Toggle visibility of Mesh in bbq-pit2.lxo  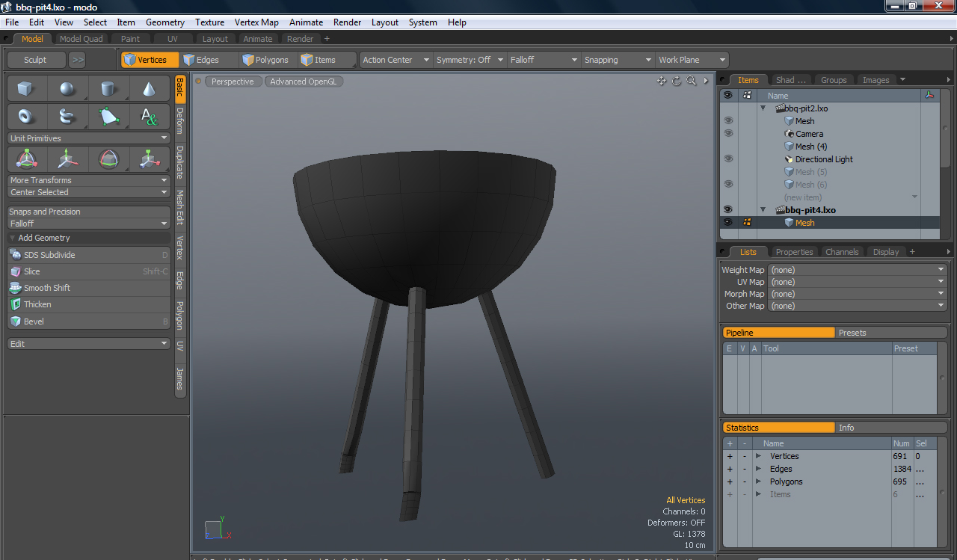(x=728, y=121)
